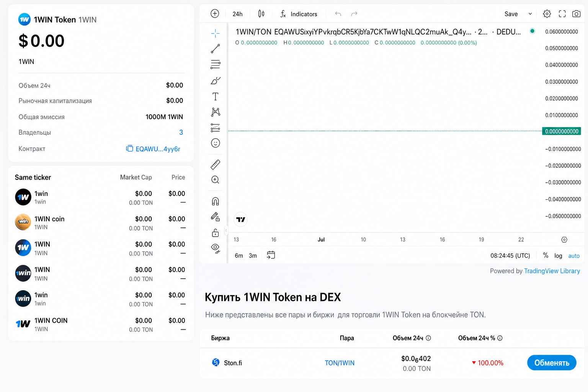588x392 pixels.
Task: Toggle hide all drawings eye icon
Action: tap(216, 248)
